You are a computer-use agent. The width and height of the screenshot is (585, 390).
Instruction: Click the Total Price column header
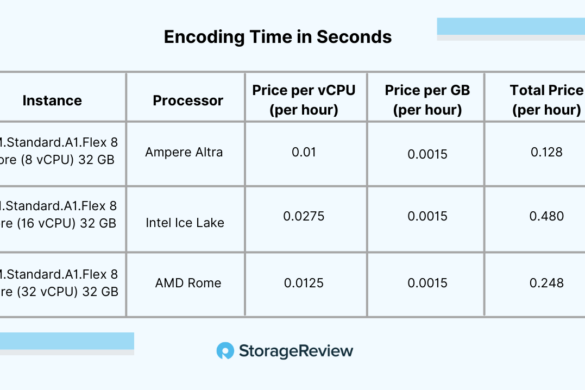(x=546, y=100)
